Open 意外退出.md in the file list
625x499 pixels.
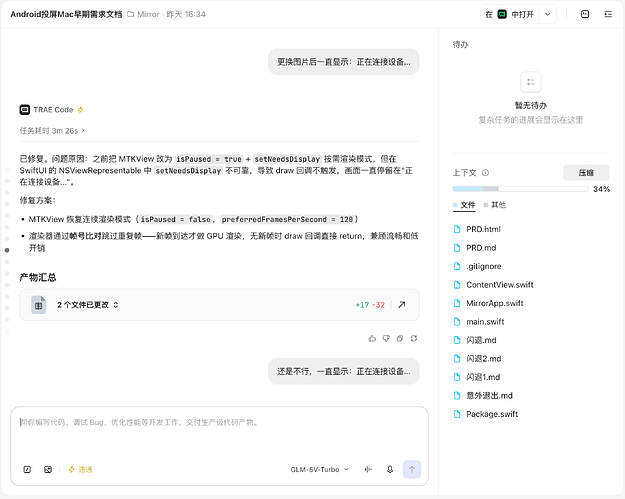[x=489, y=395]
